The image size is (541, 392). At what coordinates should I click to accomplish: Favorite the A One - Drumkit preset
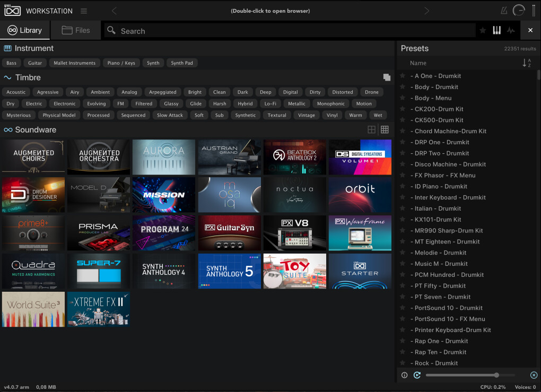(402, 75)
